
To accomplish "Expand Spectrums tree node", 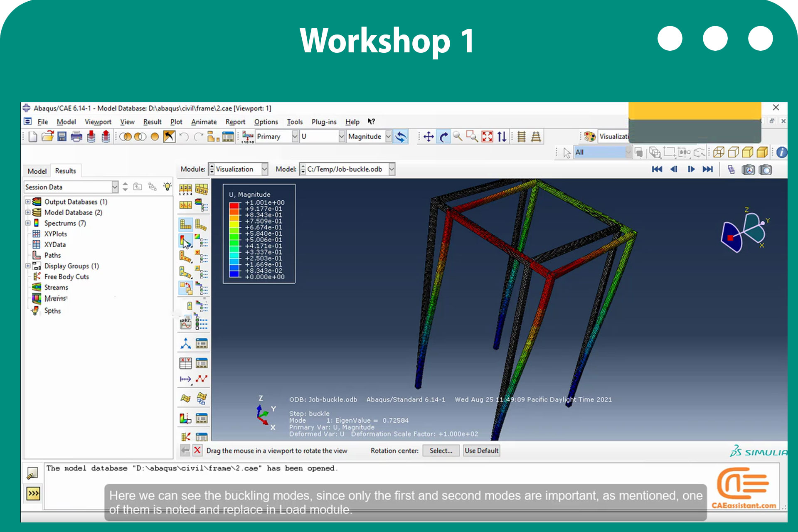I will 28,223.
